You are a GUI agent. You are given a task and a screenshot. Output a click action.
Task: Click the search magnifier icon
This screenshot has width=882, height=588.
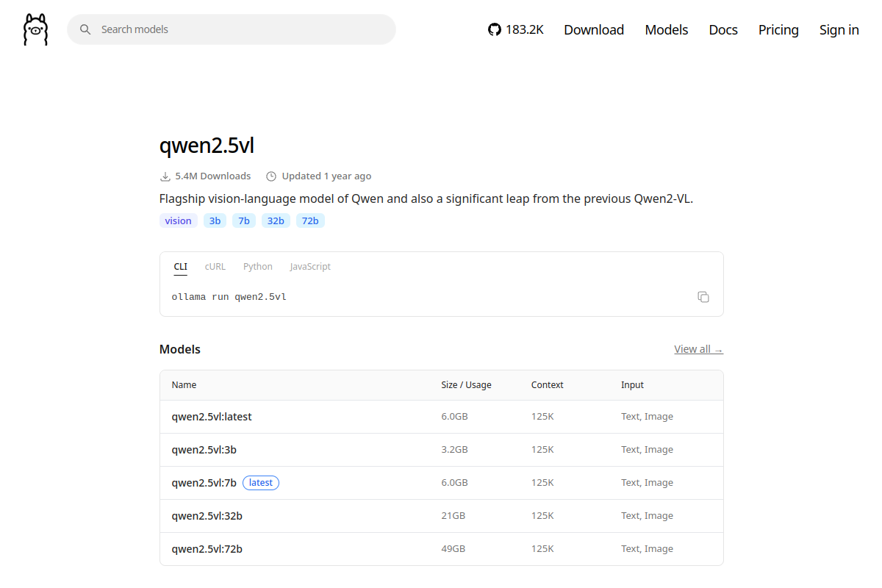[x=85, y=29]
